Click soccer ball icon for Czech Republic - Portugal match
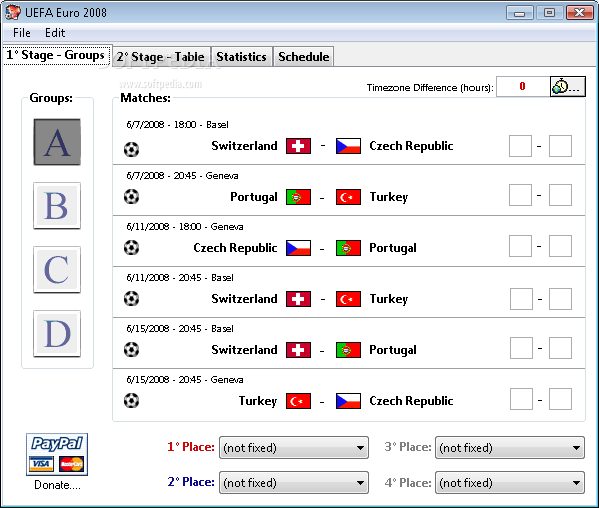Image resolution: width=599 pixels, height=508 pixels. click(131, 248)
